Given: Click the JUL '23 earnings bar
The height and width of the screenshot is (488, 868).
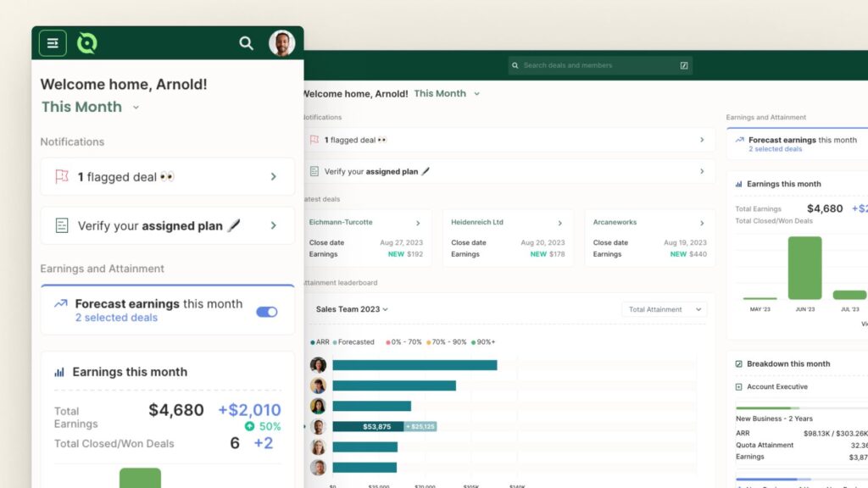Looking at the screenshot, I should click(849, 295).
